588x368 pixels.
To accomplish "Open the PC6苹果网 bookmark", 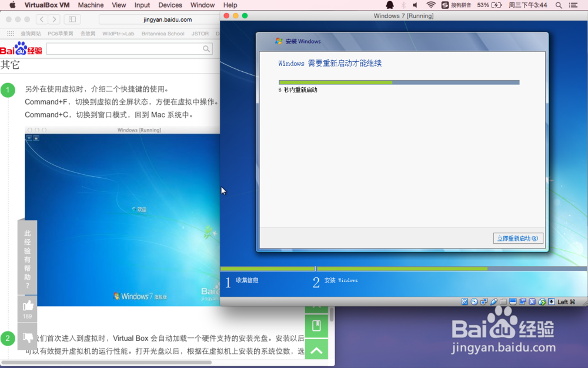I will click(61, 34).
